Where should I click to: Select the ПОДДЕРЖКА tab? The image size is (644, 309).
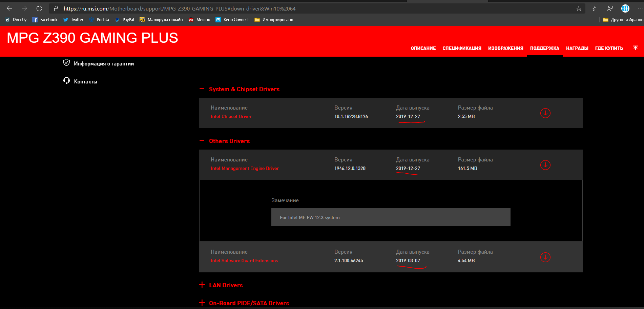coord(544,48)
